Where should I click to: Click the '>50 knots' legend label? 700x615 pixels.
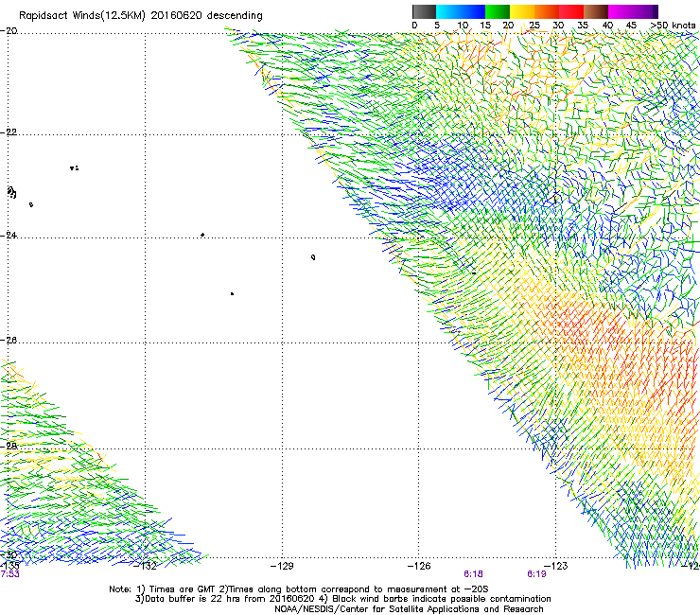[673, 26]
